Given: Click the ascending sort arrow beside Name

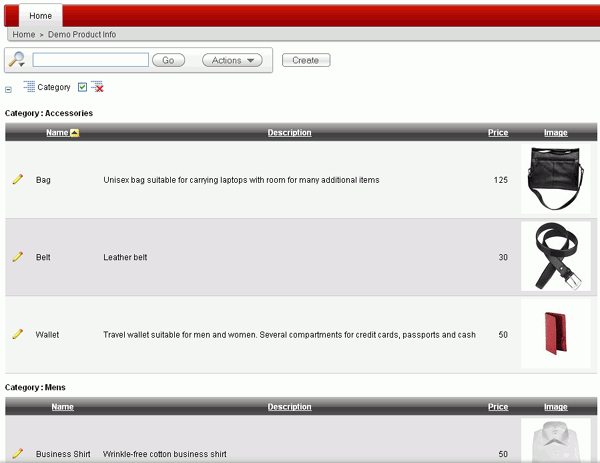Looking at the screenshot, I should pos(75,133).
